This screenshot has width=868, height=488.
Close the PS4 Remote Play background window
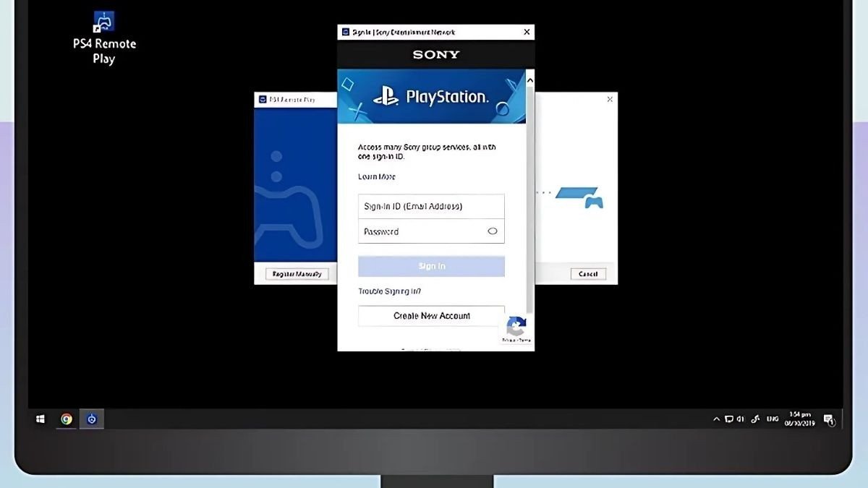[x=610, y=99]
